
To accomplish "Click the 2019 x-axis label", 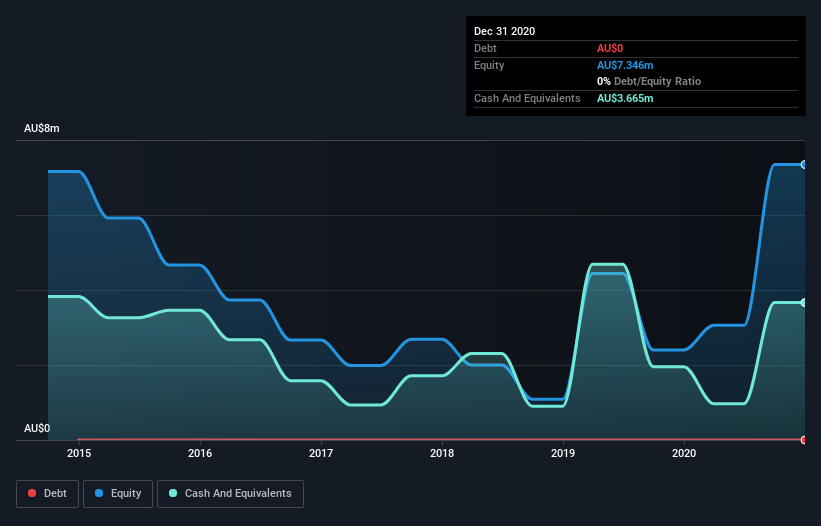I will point(563,453).
